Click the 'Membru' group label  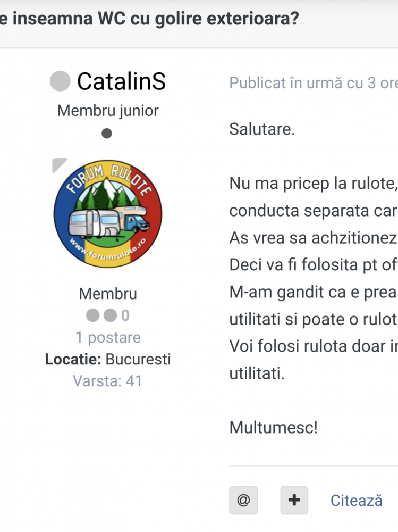pos(108,294)
